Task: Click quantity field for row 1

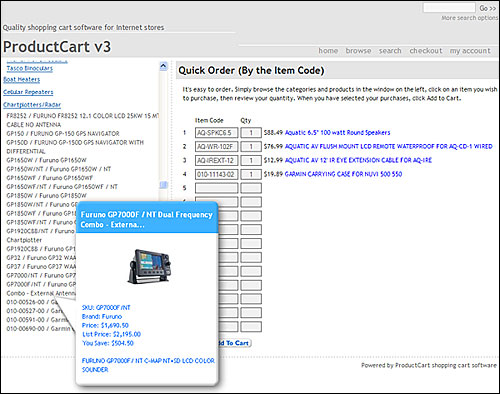Action: point(251,133)
